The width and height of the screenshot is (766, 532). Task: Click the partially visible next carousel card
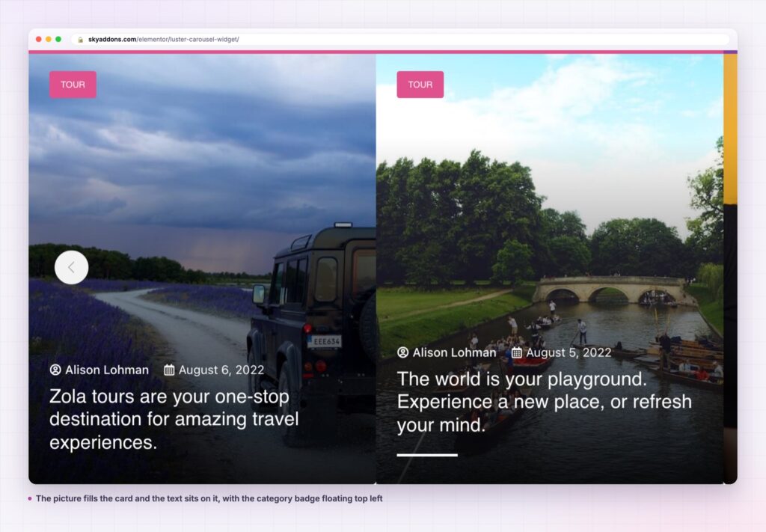(x=730, y=269)
